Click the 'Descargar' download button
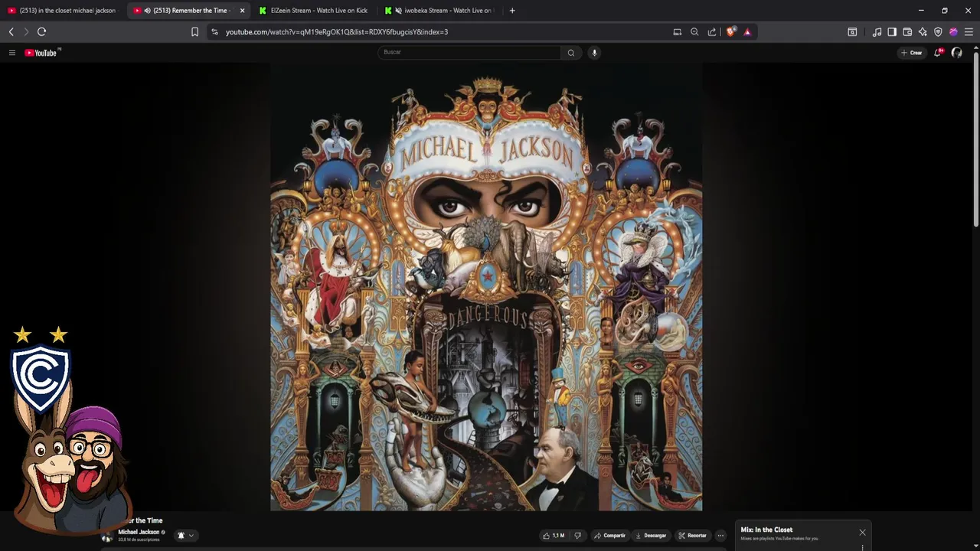Viewport: 980px width, 551px height. click(651, 536)
